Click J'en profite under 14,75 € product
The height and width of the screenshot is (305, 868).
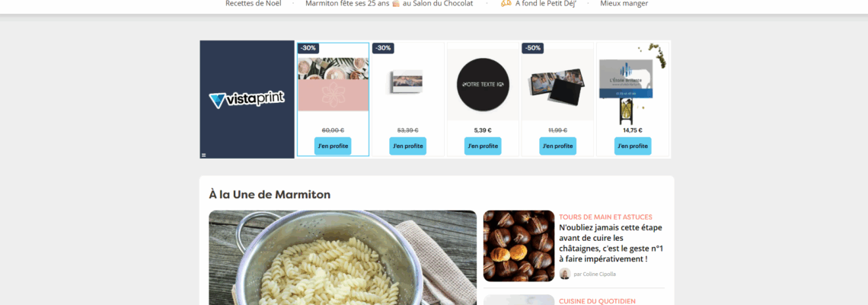pyautogui.click(x=633, y=146)
